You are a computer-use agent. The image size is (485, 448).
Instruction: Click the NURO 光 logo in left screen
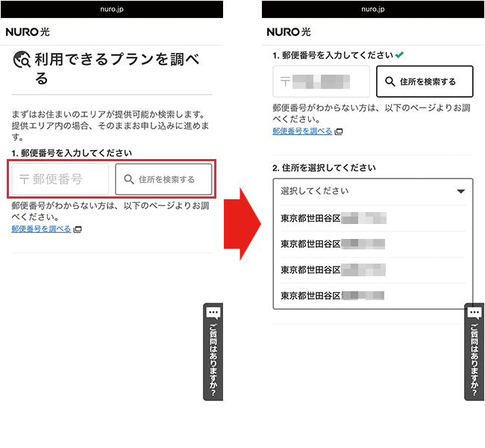[28, 32]
